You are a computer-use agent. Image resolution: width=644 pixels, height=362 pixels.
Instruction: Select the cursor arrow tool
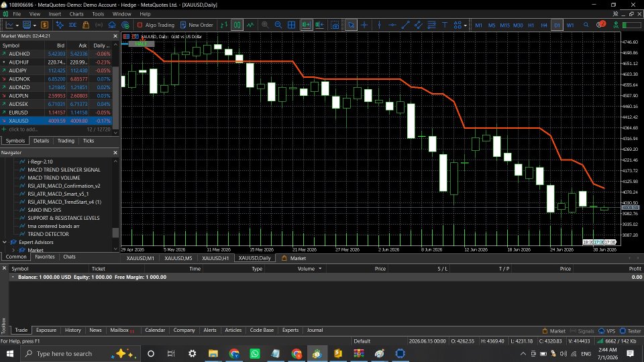[x=351, y=25]
